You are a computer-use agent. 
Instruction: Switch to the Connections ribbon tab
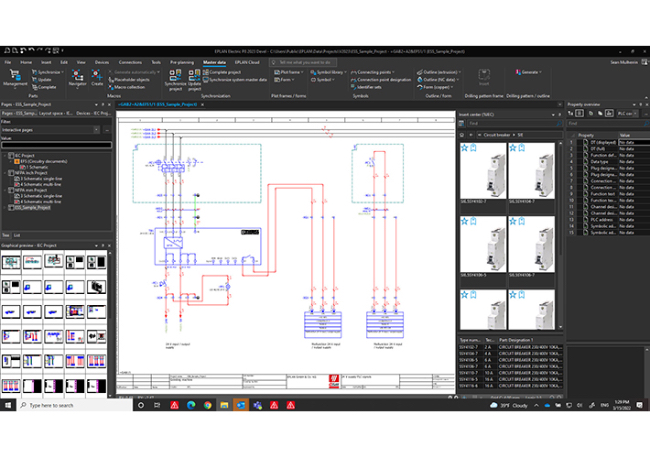tap(130, 62)
